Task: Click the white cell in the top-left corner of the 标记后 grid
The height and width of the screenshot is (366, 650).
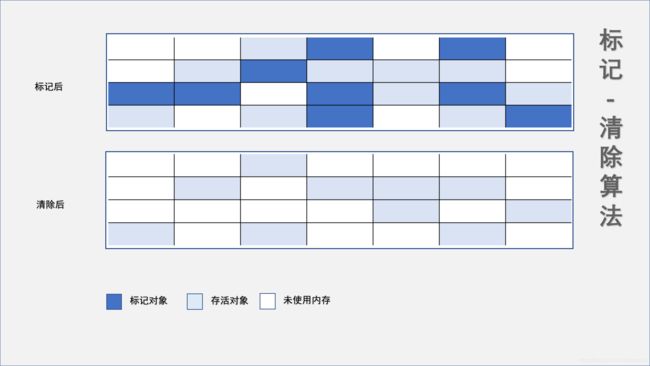Action: coord(141,48)
